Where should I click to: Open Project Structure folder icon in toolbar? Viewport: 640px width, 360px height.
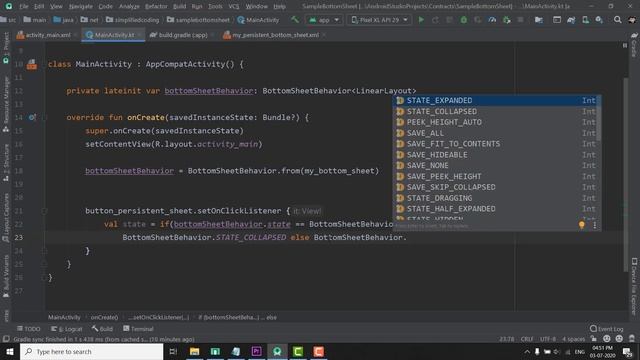click(x=539, y=20)
